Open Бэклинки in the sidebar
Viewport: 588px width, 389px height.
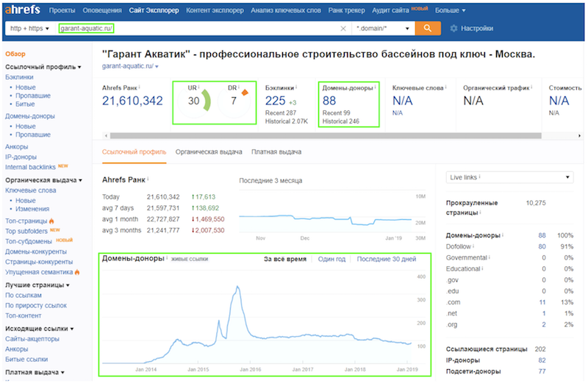pyautogui.click(x=19, y=77)
